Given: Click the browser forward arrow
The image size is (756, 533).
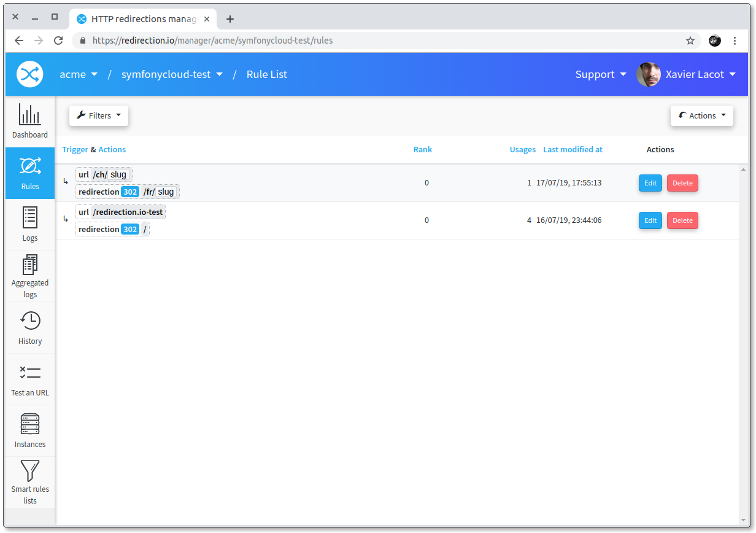Looking at the screenshot, I should point(39,41).
